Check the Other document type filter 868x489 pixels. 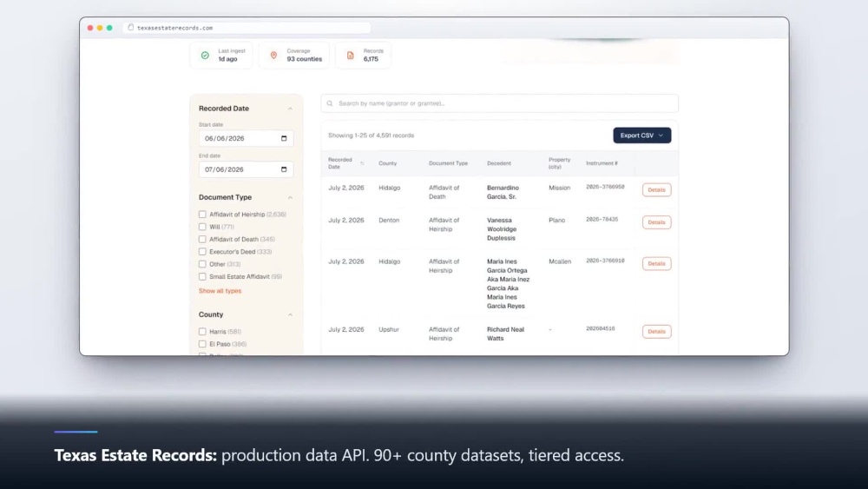point(202,264)
